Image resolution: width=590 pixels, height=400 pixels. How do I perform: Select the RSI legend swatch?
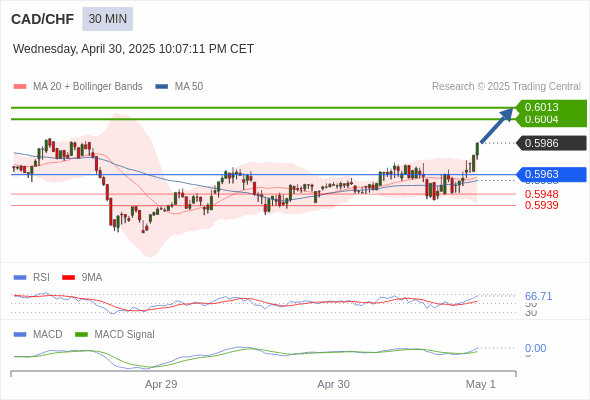[20, 278]
